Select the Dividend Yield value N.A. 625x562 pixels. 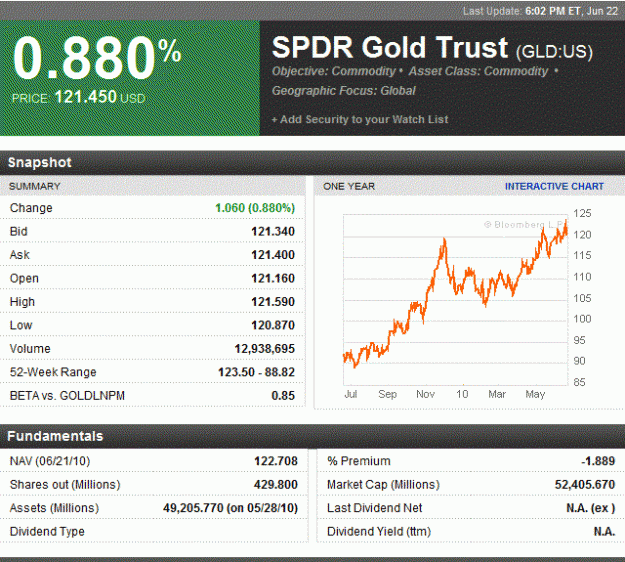coord(604,532)
